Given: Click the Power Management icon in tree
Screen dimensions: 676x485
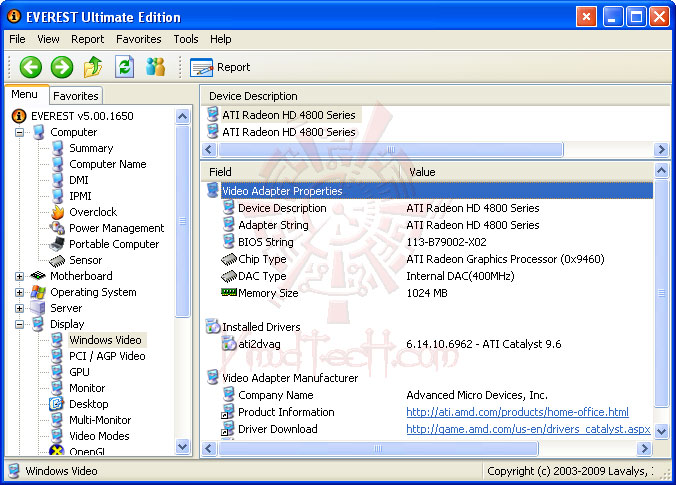Looking at the screenshot, I should pyautogui.click(x=57, y=228).
